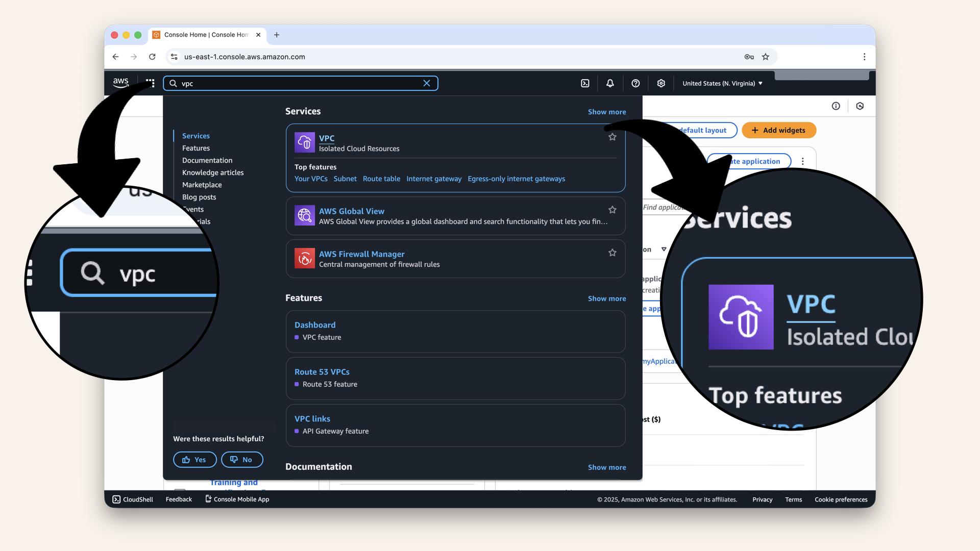980x551 pixels.
Task: Click the help question mark icon
Action: (635, 83)
